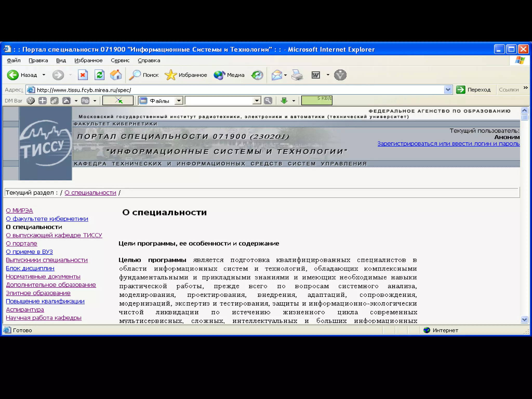532x399 pixels.
Task: Click the IE page icon in the title bar
Action: tap(7, 49)
